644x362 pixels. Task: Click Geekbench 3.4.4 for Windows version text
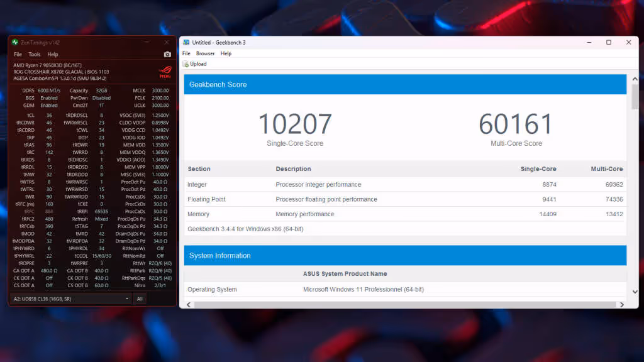click(246, 229)
